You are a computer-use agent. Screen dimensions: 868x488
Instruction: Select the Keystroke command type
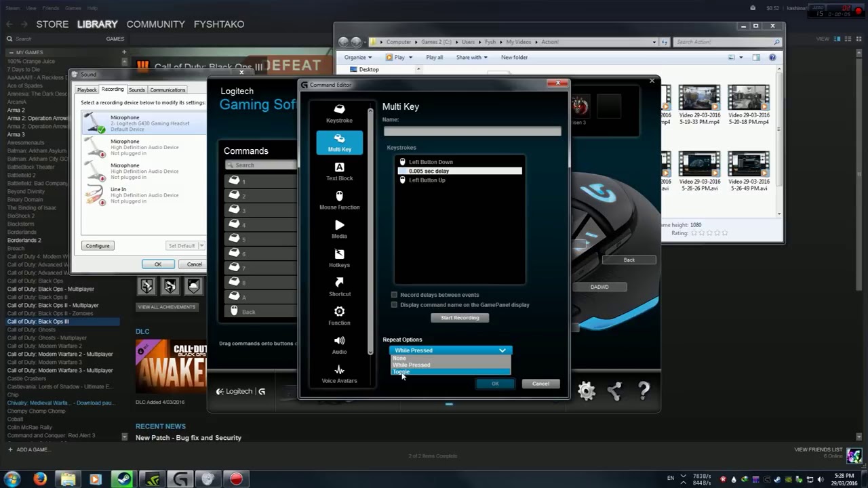339,113
